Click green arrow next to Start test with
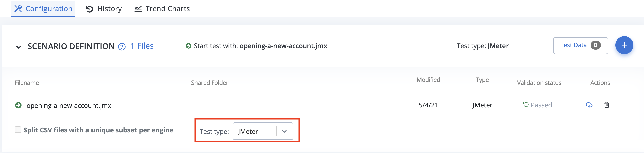Image resolution: width=644 pixels, height=153 pixels. tap(188, 46)
